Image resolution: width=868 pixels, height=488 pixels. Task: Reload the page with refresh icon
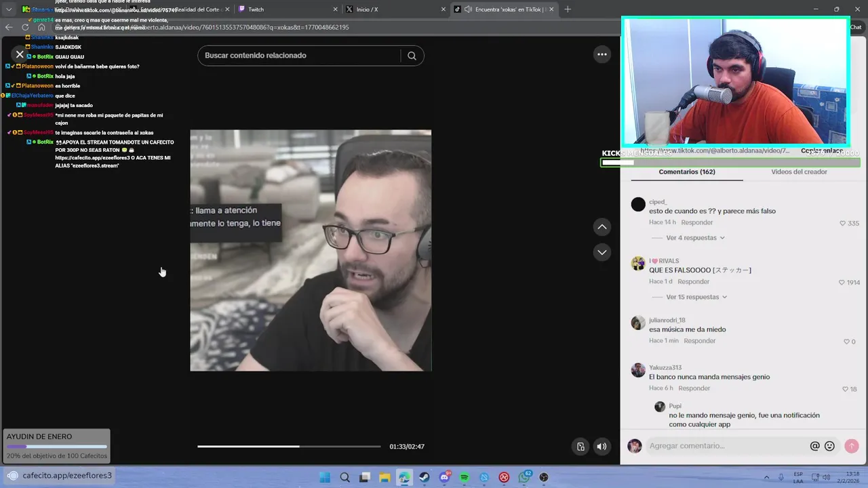[25, 27]
